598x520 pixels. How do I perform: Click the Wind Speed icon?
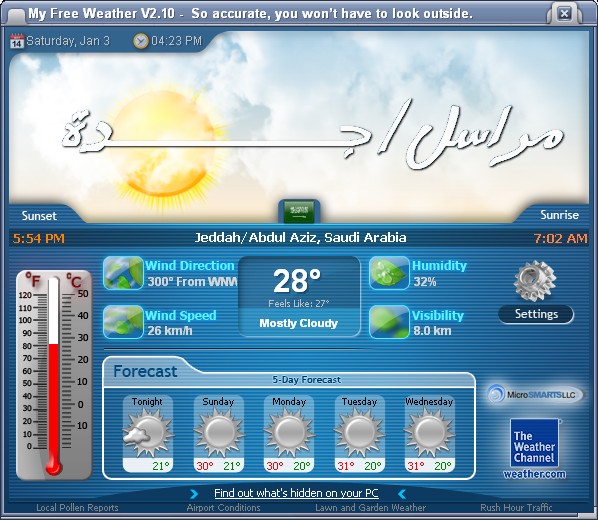tap(123, 322)
